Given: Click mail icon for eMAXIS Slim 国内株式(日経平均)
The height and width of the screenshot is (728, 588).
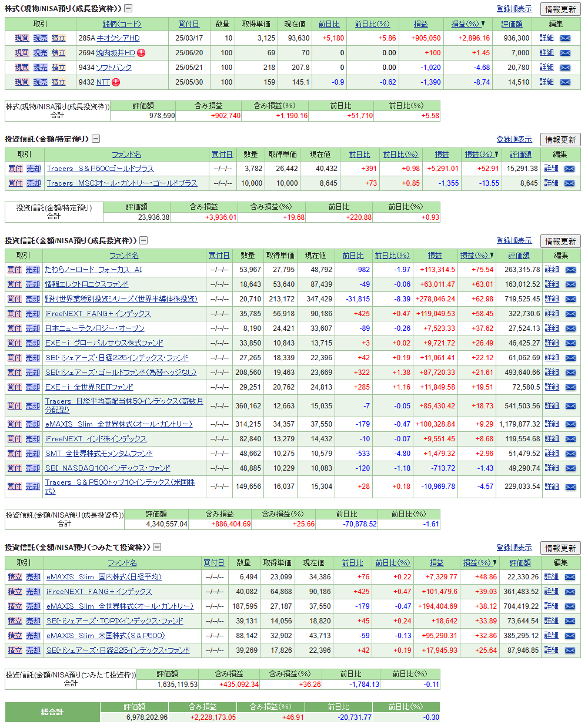Looking at the screenshot, I should click(570, 577).
